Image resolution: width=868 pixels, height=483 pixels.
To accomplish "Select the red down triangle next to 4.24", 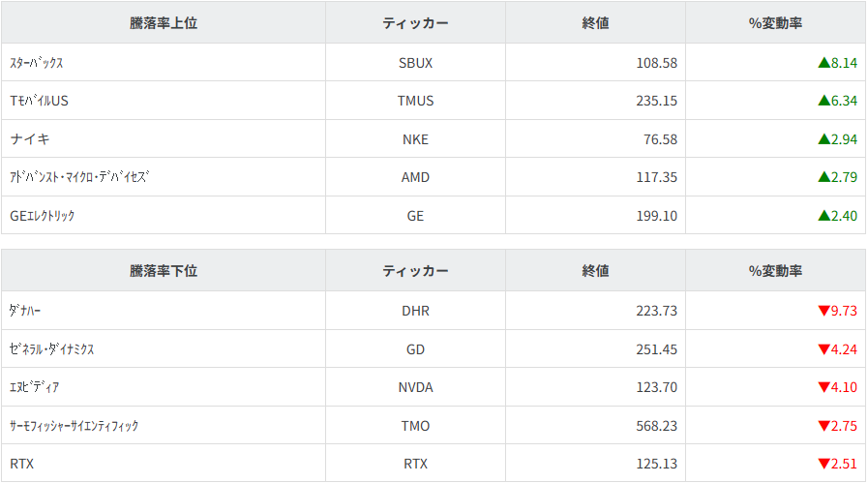I will pyautogui.click(x=823, y=349).
